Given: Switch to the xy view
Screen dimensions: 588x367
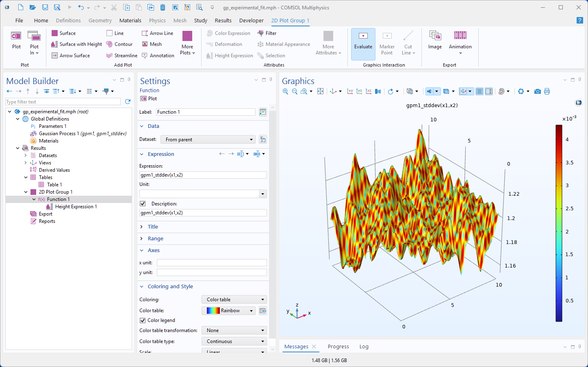Looking at the screenshot, I should pos(350,91).
